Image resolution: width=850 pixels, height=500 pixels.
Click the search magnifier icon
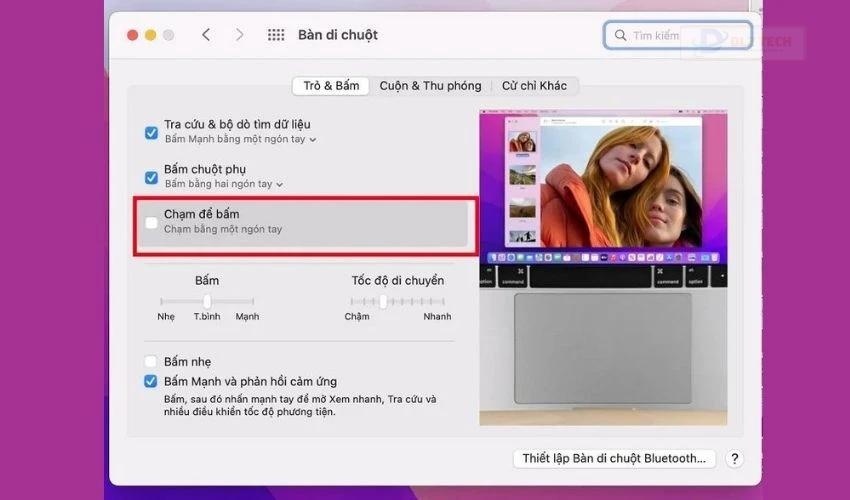tap(620, 35)
